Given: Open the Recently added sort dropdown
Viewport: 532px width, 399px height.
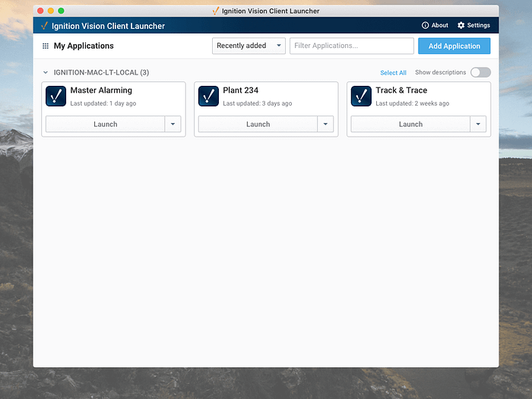Looking at the screenshot, I should coord(249,46).
